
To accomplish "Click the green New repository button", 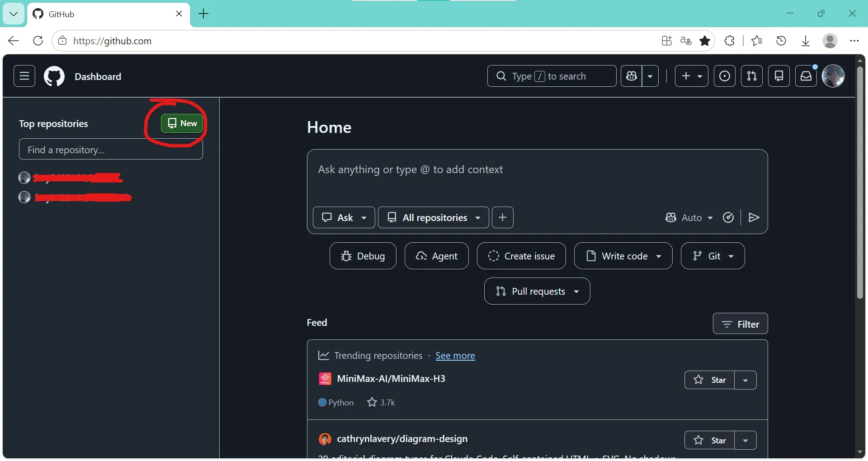I will [x=182, y=123].
